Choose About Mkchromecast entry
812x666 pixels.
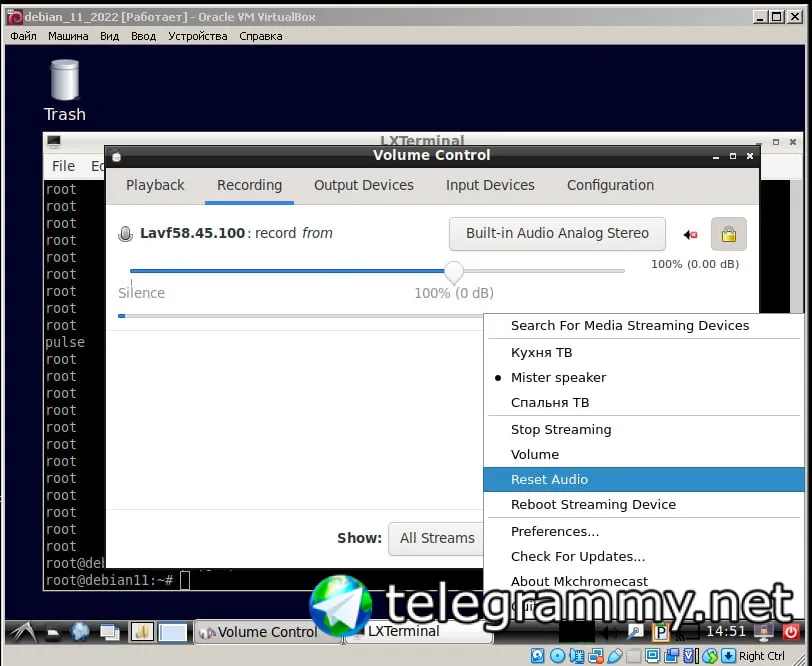click(x=644, y=581)
